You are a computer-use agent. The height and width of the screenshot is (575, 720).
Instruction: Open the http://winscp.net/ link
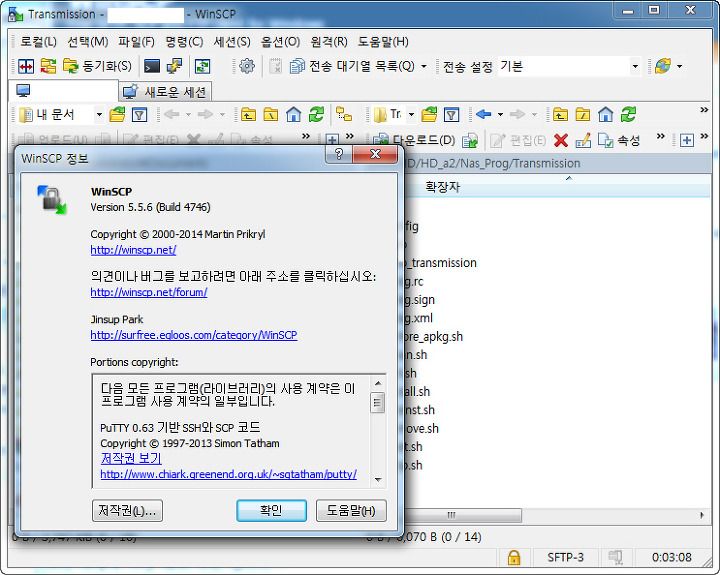click(133, 250)
